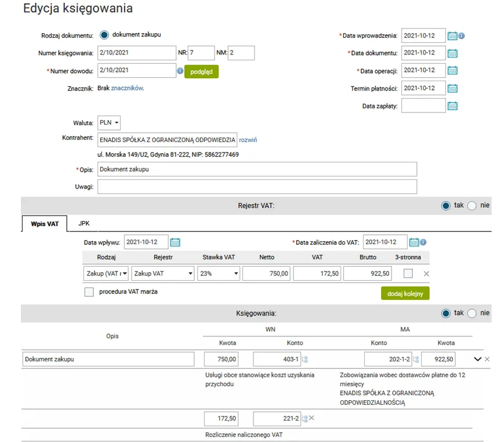Click the green podgląd button
504x442 pixels.
(201, 71)
